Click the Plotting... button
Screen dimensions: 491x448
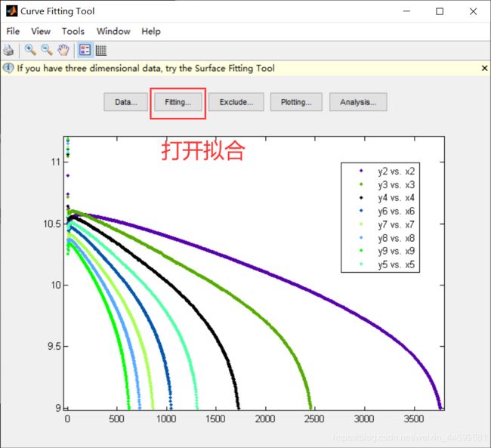pos(296,102)
